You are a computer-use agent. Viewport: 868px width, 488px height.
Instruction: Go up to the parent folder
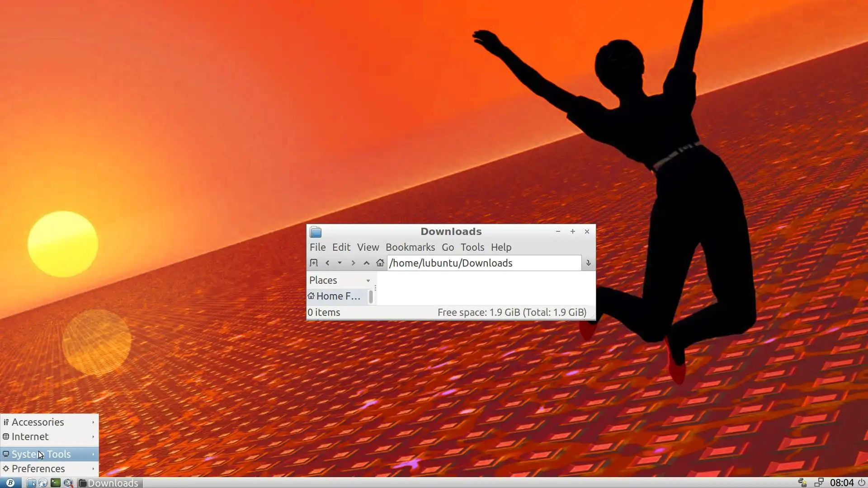click(367, 263)
